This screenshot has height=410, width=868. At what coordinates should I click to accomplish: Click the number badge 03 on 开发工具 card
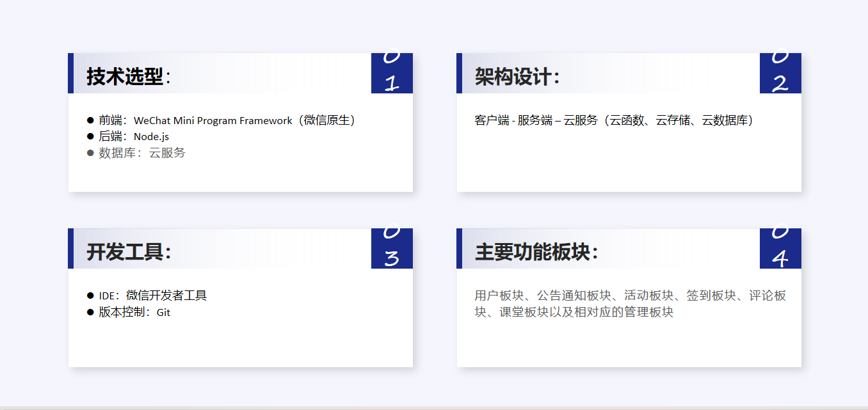click(392, 249)
